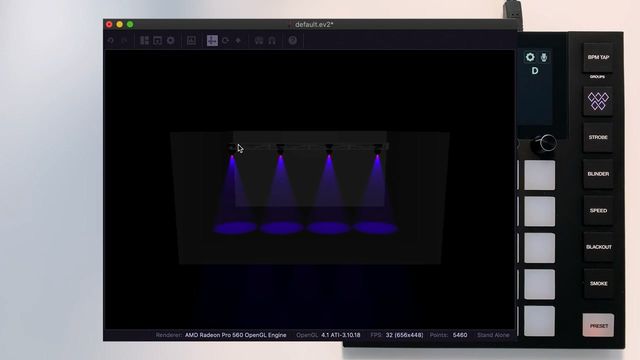640x360 pixels.
Task: Click the rotary knob below the display
Action: pos(544,144)
